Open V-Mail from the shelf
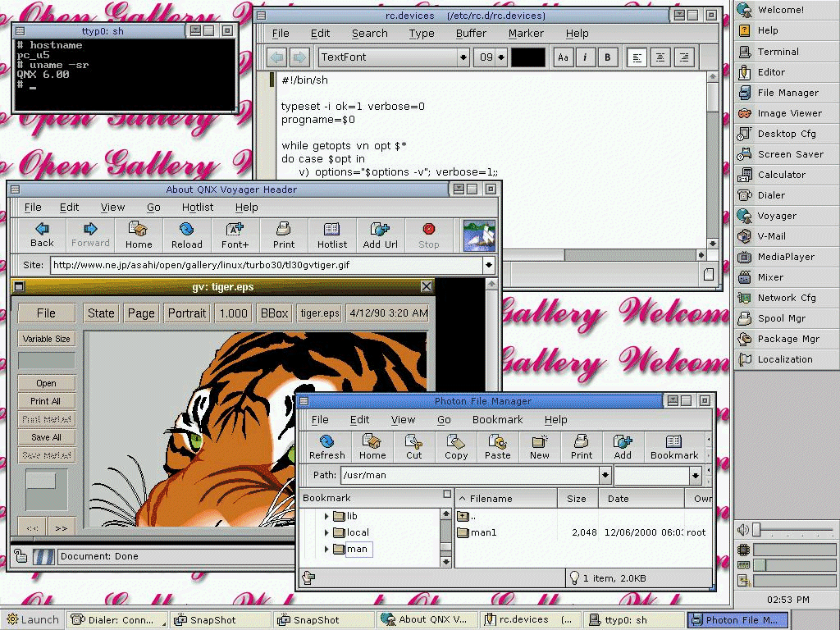 [x=787, y=236]
